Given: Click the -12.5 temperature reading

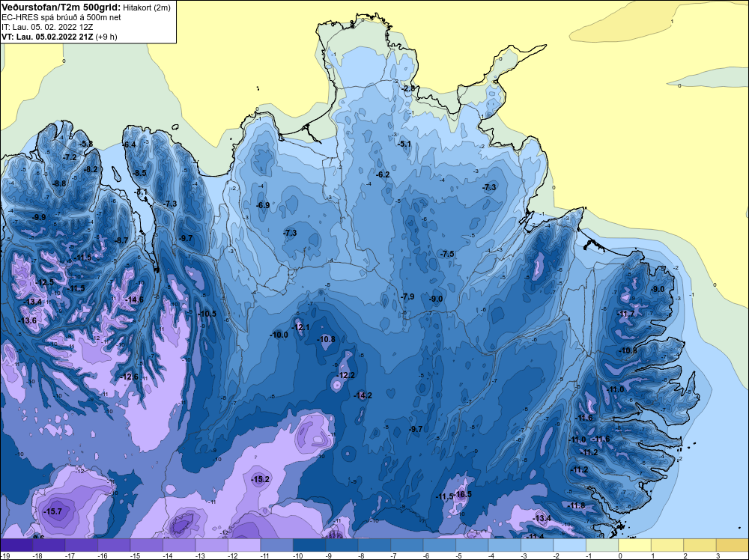Looking at the screenshot, I should (x=44, y=282).
